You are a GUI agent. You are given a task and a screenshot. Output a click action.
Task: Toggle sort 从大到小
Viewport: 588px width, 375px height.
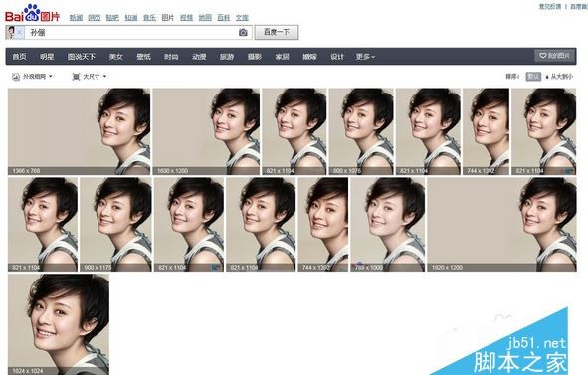point(559,77)
